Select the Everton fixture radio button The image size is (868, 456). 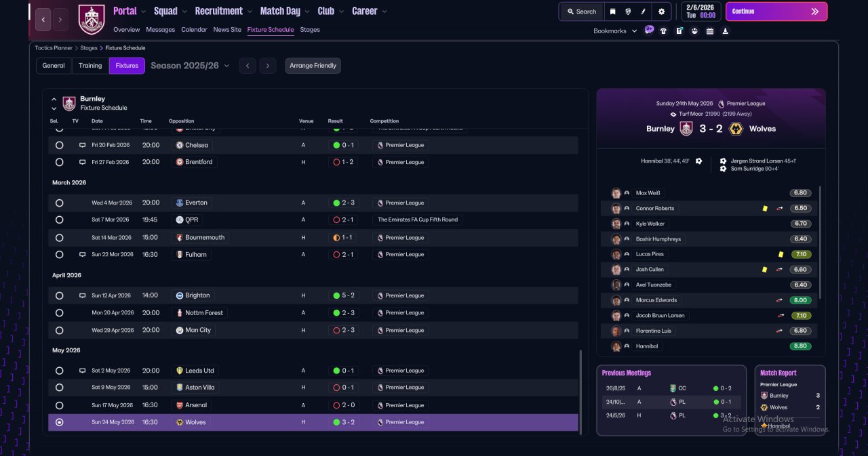(60, 203)
